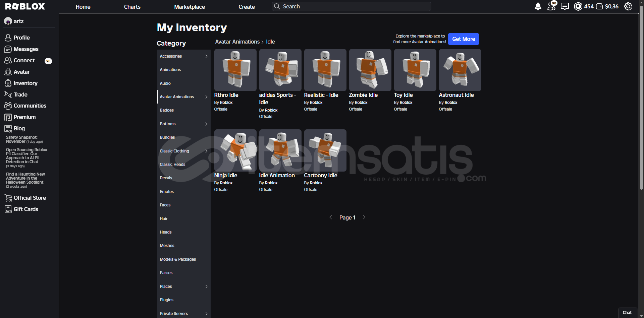Select the Classic Heads category
The width and height of the screenshot is (644, 318).
coord(184,165)
